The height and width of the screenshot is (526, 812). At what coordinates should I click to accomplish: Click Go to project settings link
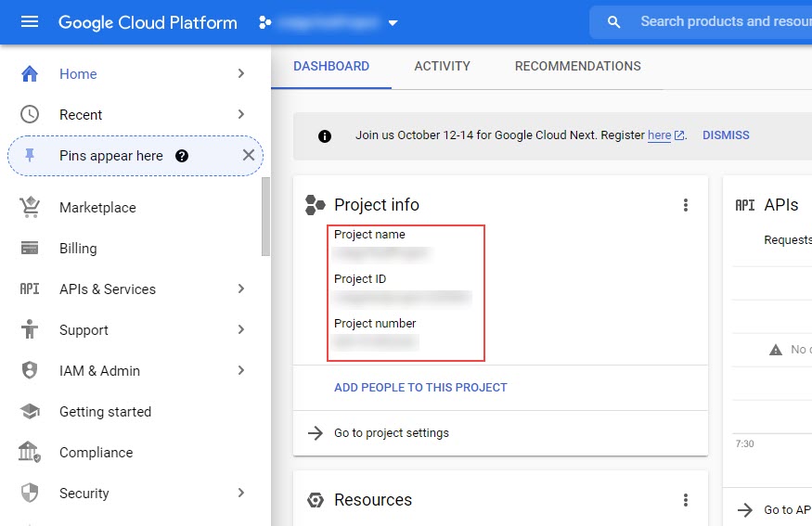coord(392,433)
